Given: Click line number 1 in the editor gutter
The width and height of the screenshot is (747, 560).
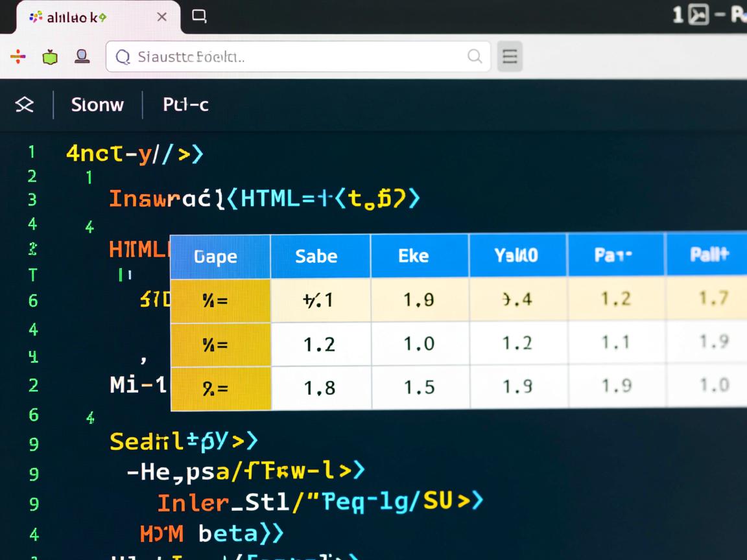Looking at the screenshot, I should pos(31,152).
